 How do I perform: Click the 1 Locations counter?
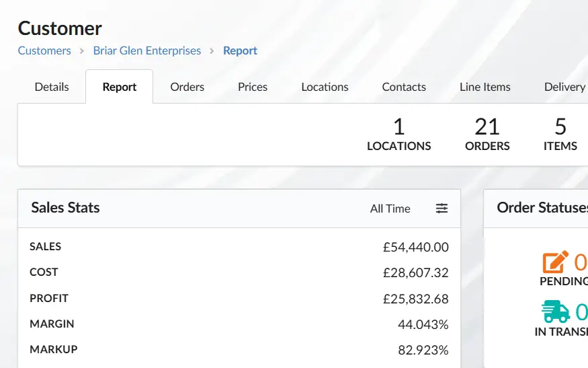point(399,134)
